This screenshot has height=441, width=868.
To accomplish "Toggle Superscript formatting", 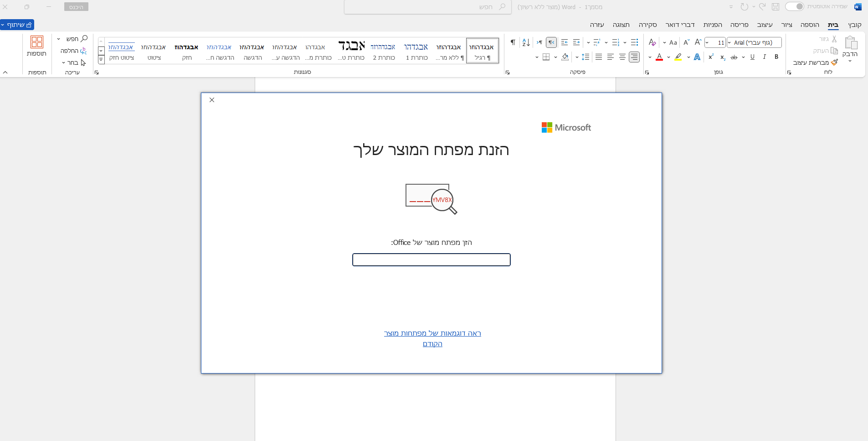I will coord(711,57).
